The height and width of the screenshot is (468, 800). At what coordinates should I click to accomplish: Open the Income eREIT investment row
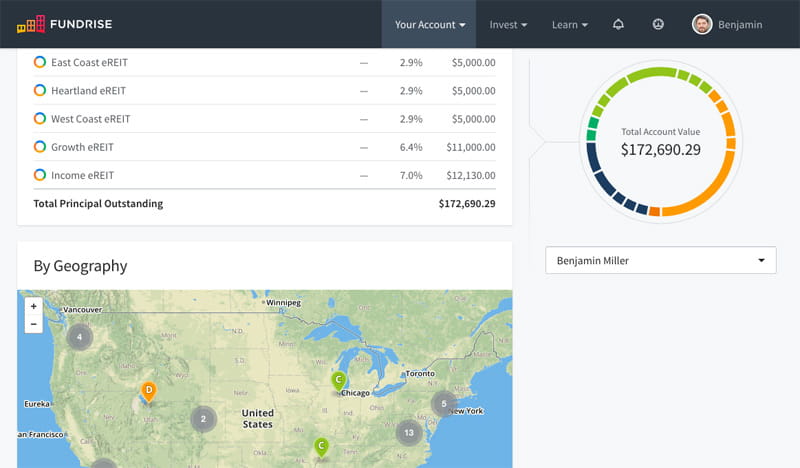point(82,175)
